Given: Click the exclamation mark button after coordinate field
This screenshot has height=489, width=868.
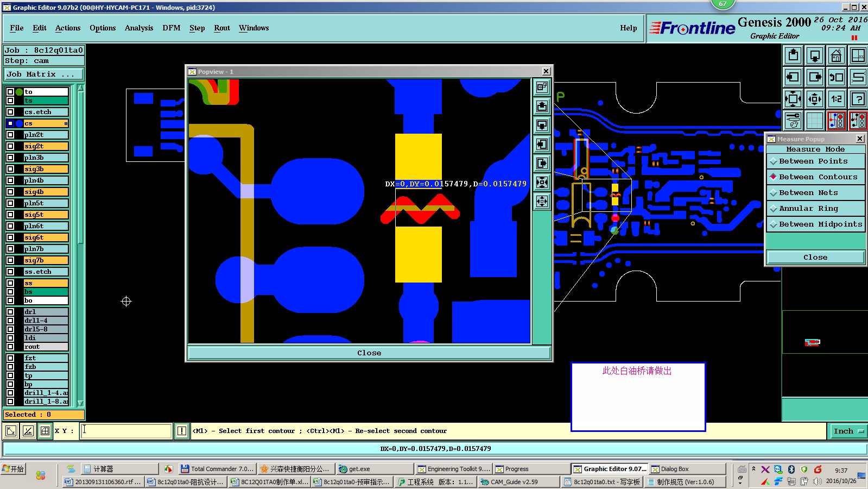Looking at the screenshot, I should point(182,431).
